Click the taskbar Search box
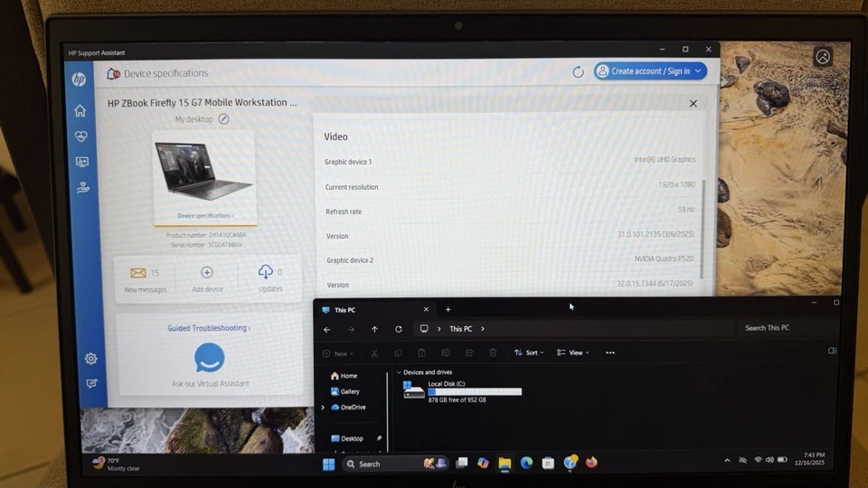Image resolution: width=868 pixels, height=488 pixels. coord(395,464)
